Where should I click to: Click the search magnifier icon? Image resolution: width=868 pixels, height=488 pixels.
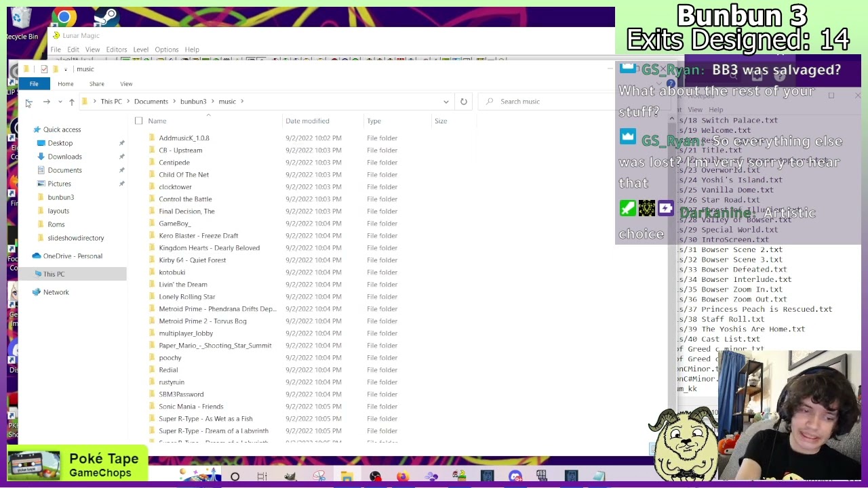490,102
